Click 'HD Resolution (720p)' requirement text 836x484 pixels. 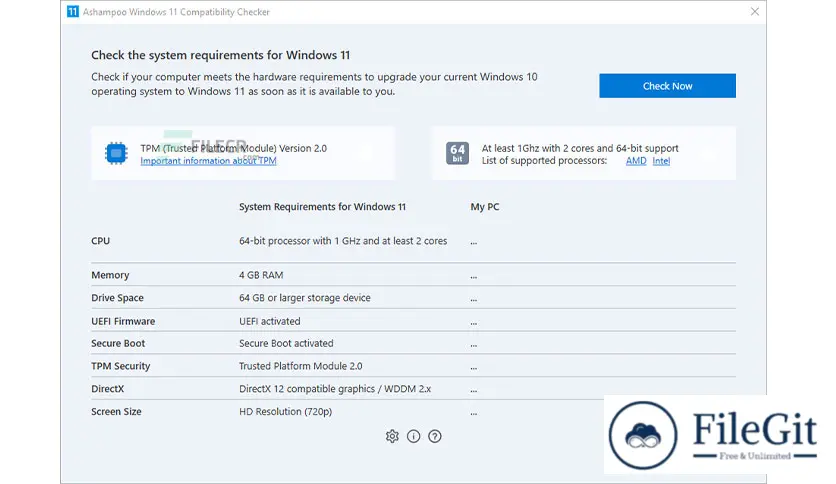[x=285, y=412]
